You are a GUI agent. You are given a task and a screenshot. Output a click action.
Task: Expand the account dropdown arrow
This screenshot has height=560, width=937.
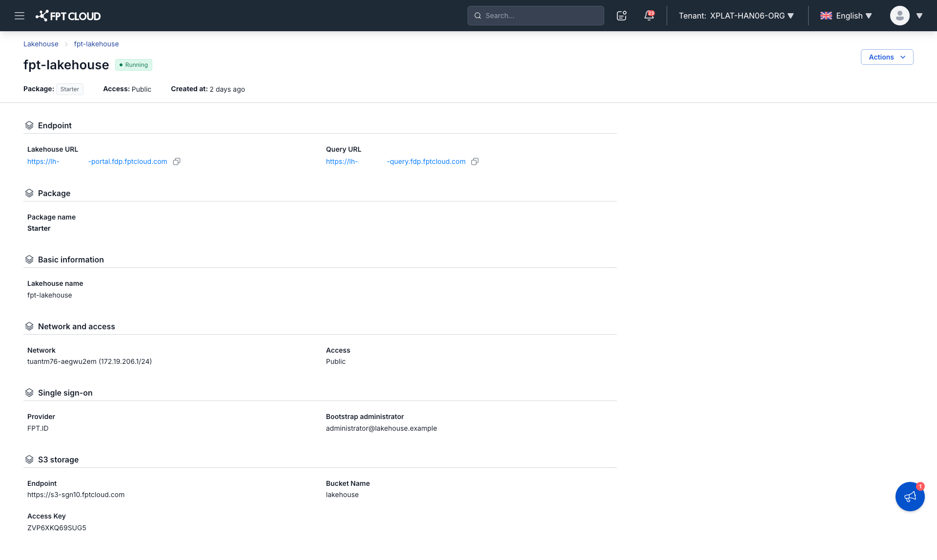click(919, 16)
